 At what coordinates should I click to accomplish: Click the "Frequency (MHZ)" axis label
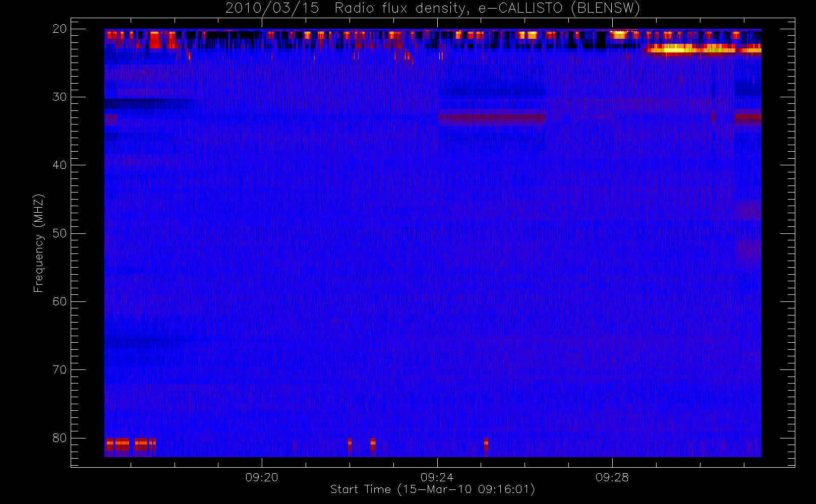coord(38,243)
